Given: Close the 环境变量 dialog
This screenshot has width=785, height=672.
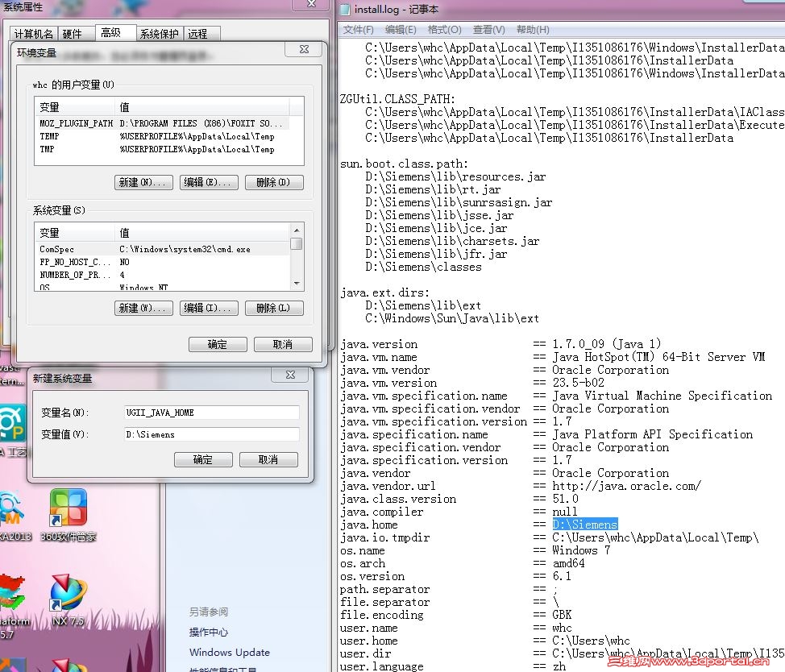Looking at the screenshot, I should [304, 49].
